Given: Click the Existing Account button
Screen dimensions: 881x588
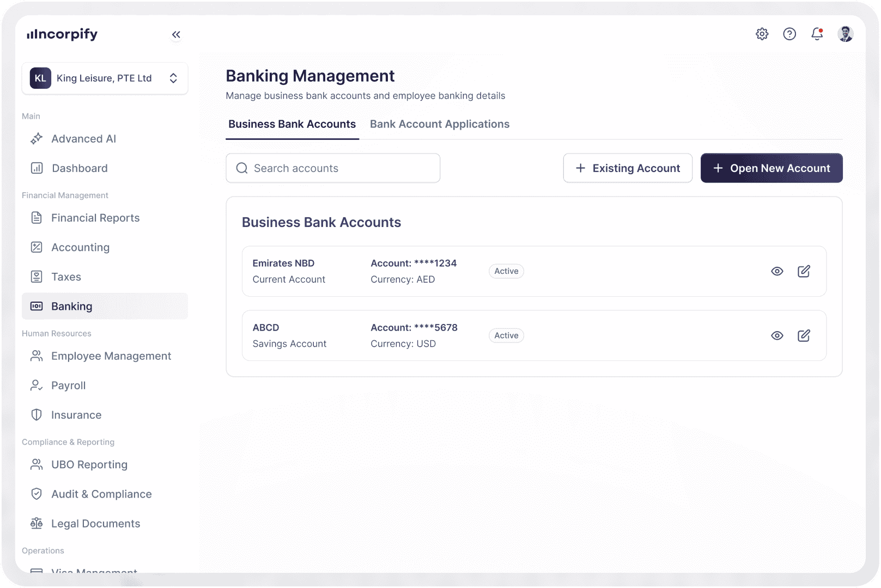Looking at the screenshot, I should 628,168.
